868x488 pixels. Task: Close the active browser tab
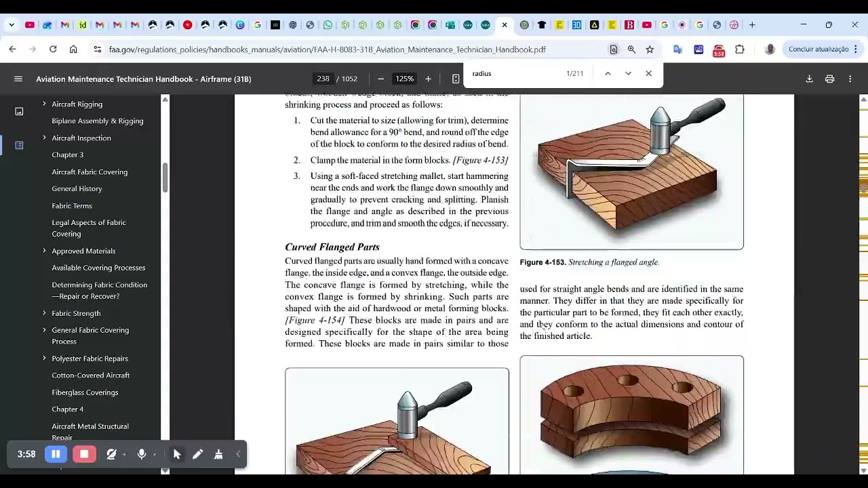(x=505, y=25)
